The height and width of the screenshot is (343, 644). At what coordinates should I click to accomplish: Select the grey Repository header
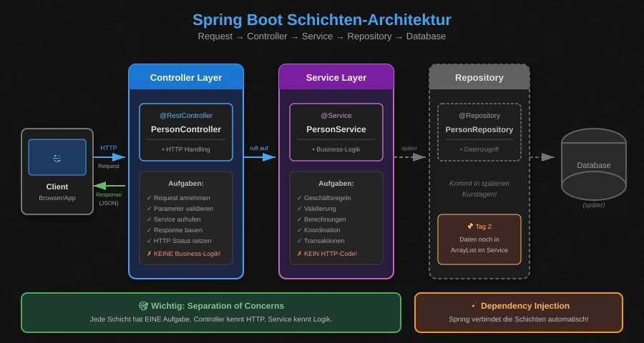click(479, 77)
